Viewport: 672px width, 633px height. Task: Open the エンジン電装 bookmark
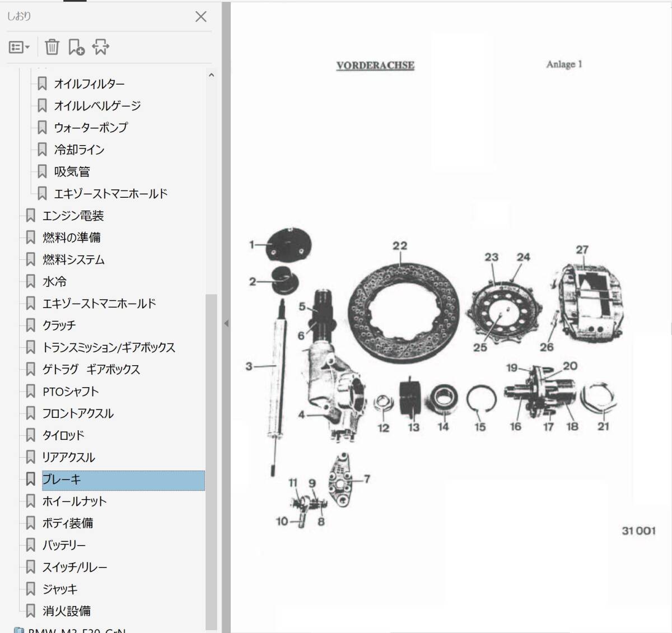click(73, 216)
